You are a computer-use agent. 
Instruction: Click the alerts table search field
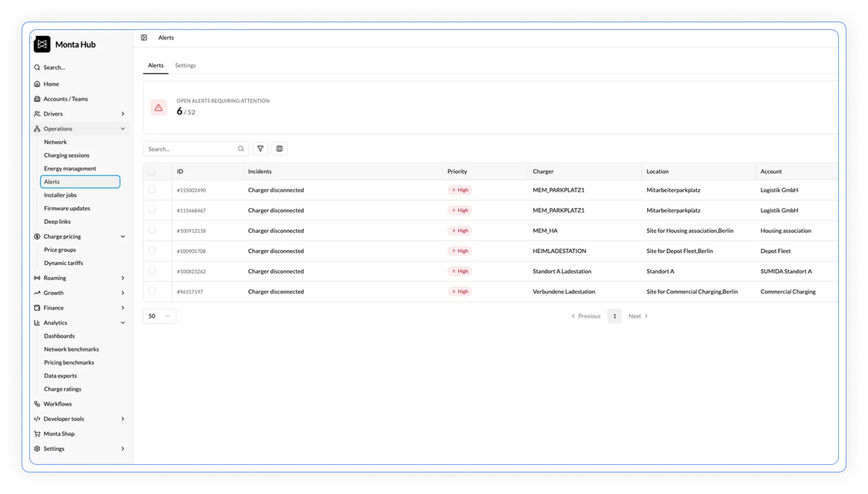point(196,149)
